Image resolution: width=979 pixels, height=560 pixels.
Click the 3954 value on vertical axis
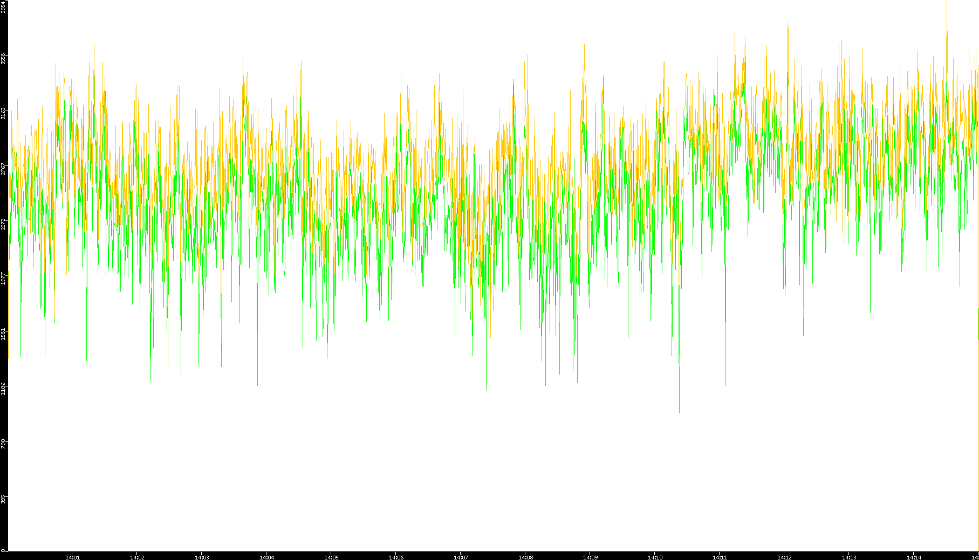coord(3,7)
